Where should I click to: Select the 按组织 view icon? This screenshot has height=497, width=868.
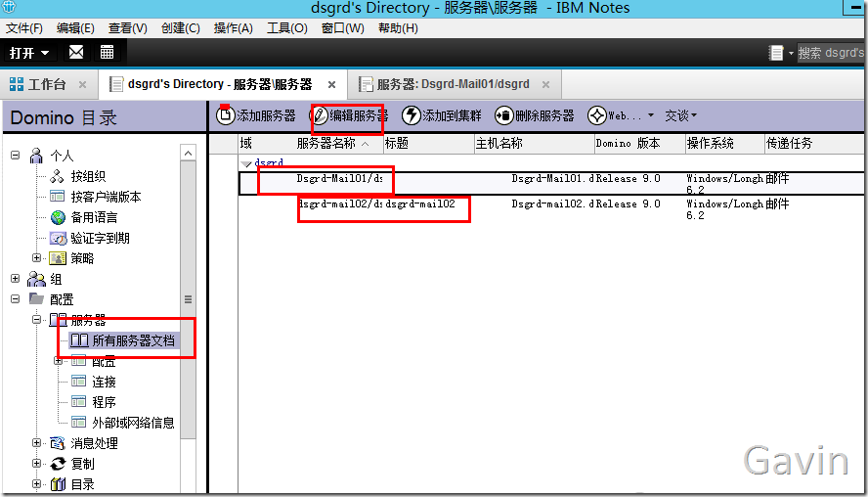(x=57, y=176)
